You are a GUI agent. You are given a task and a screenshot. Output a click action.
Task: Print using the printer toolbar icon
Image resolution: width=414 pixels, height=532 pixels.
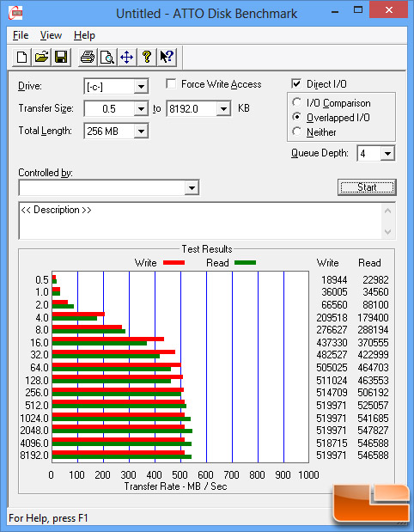point(88,57)
